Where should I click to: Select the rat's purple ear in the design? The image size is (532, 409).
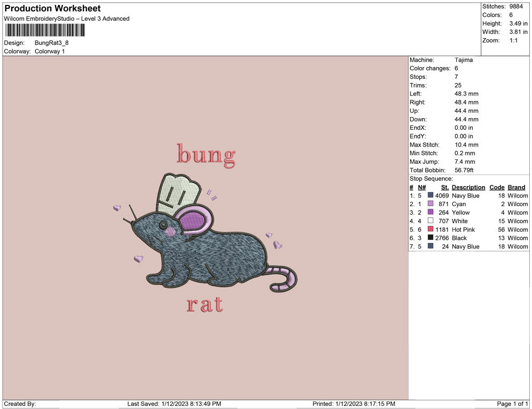pos(192,220)
